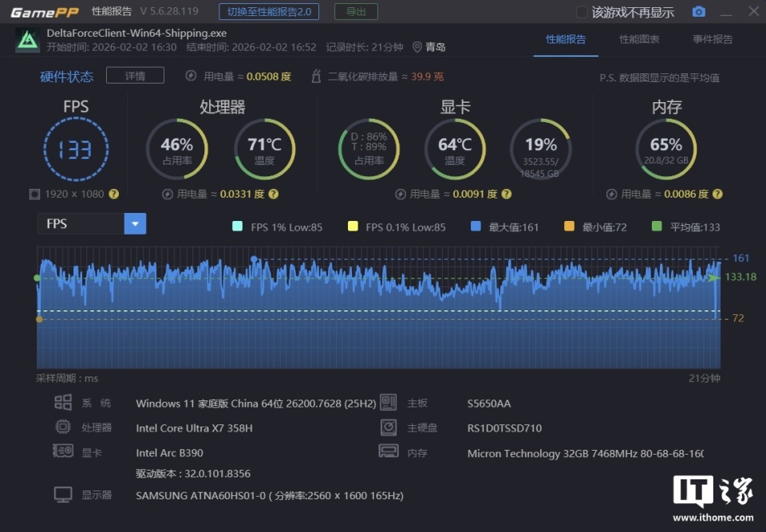Click DeltaForceClient-Win64-Shipping.exe title
The height and width of the screenshot is (532, 766).
136,33
